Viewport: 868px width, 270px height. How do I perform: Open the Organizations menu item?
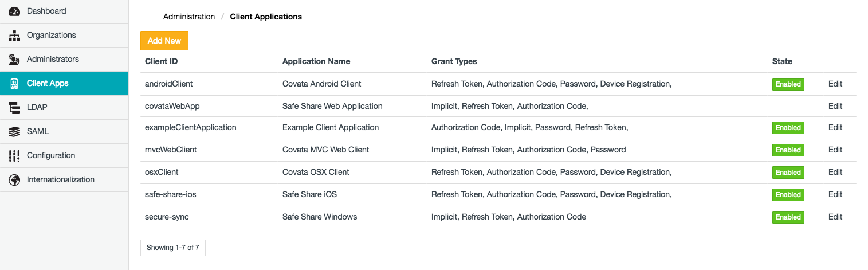[x=51, y=35]
